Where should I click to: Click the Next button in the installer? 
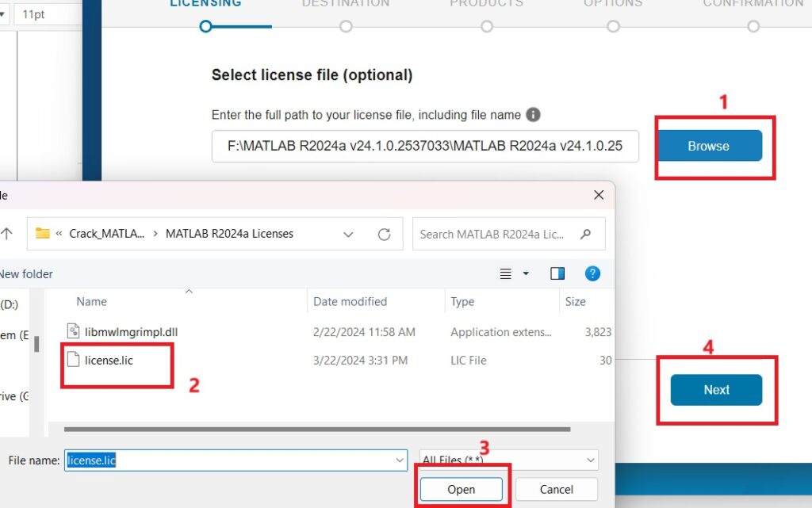(x=716, y=389)
